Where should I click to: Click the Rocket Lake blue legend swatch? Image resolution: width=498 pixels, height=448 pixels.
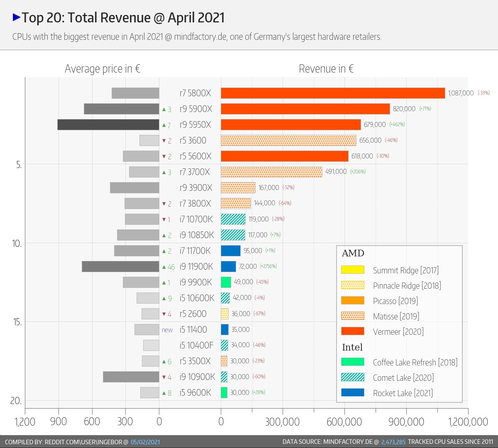[x=352, y=392]
